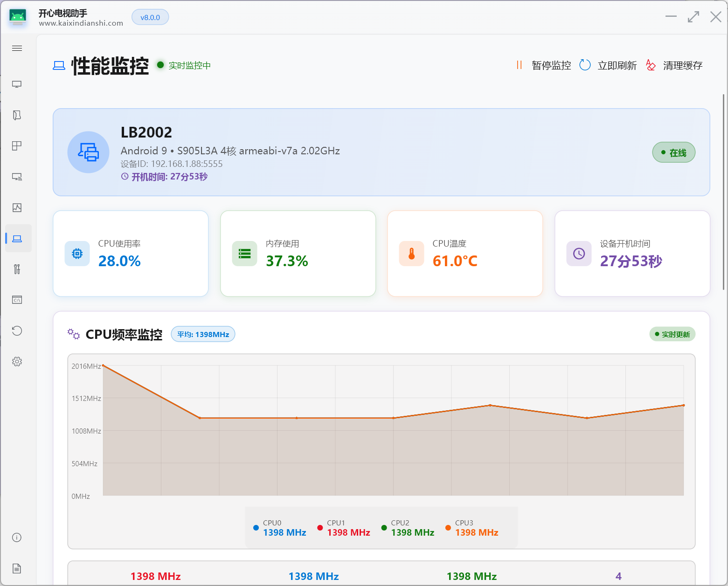This screenshot has width=728, height=586.
Task: Click the 实时更新 status indicator
Action: point(672,334)
